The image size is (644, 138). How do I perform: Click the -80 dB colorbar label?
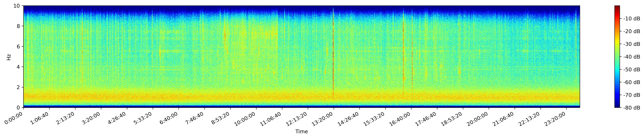(x=632, y=108)
